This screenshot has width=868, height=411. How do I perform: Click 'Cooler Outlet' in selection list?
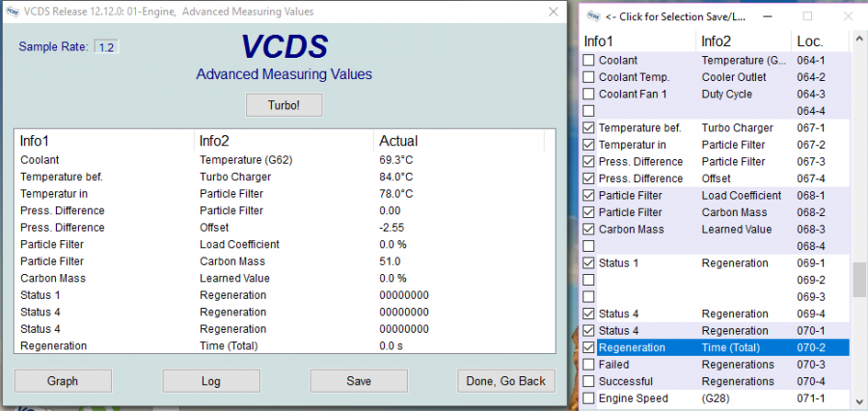click(x=734, y=77)
